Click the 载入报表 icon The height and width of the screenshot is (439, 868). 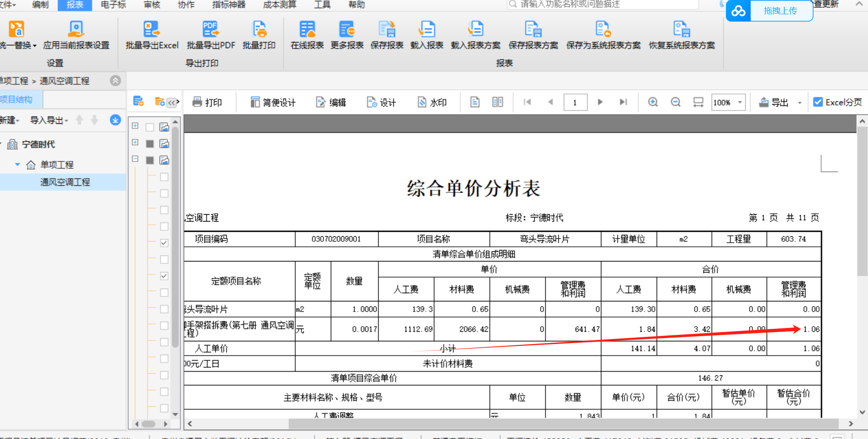coord(427,29)
